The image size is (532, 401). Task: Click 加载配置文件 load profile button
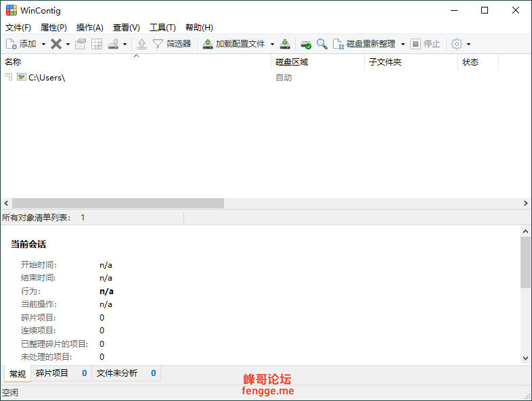[x=234, y=44]
